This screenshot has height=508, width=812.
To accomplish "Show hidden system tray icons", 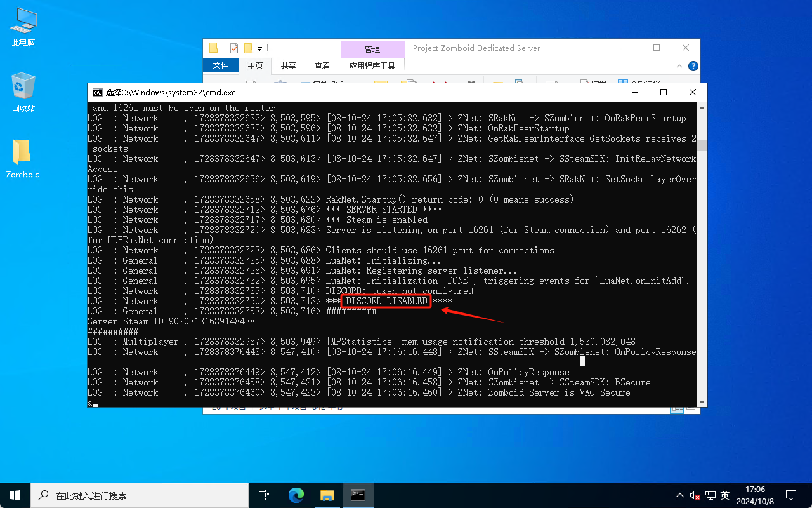I will (x=681, y=495).
